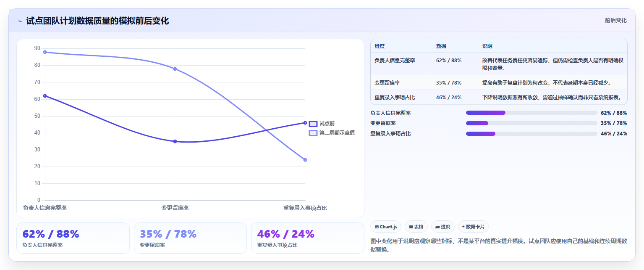Click the 负责人信息完整率 progress bar

pyautogui.click(x=531, y=113)
